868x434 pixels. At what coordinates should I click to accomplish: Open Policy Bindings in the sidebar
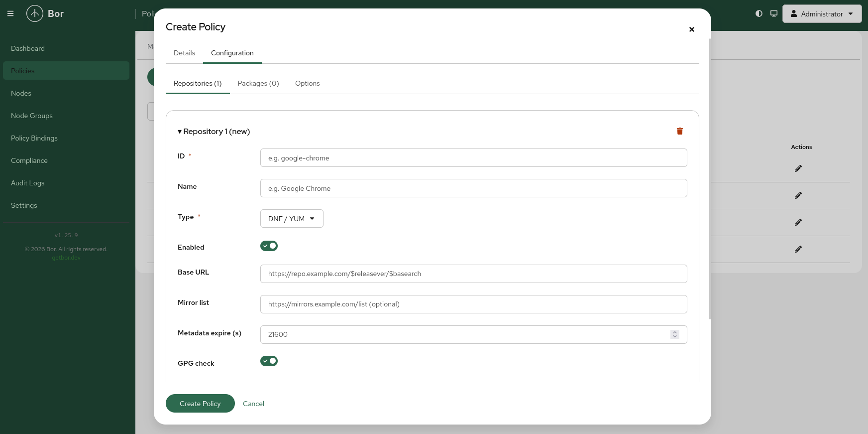[66, 138]
